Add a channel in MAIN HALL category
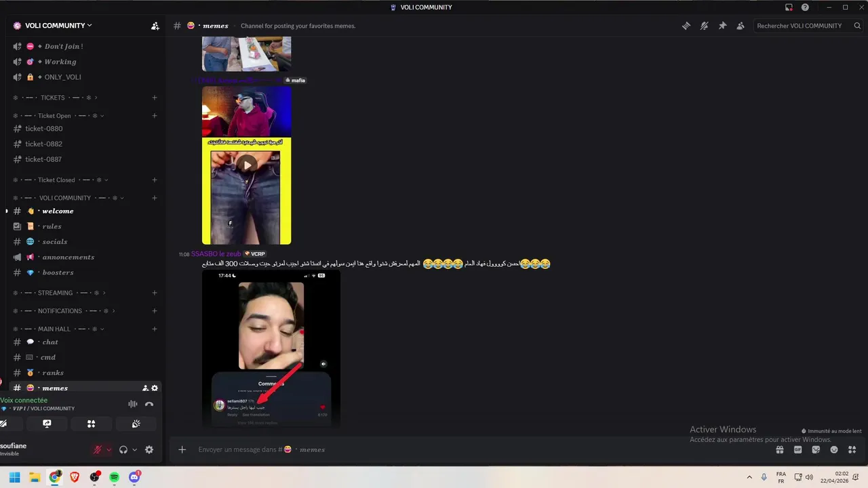This screenshot has height=488, width=868. point(155,329)
